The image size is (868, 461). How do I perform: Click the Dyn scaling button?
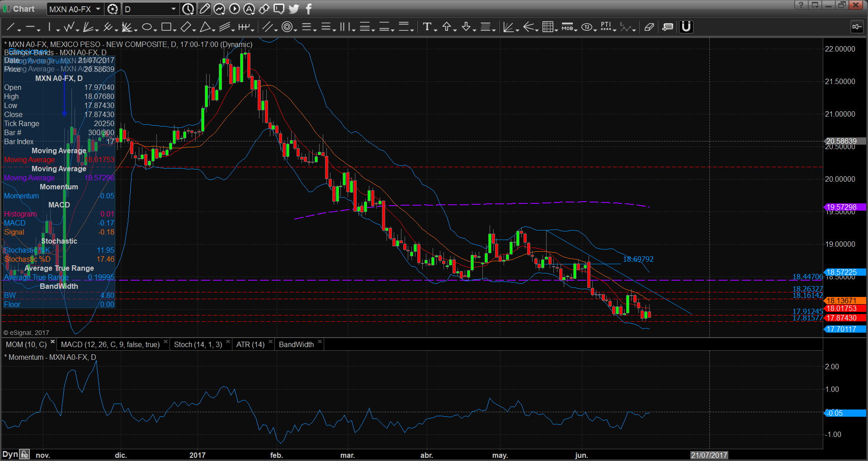click(x=10, y=455)
